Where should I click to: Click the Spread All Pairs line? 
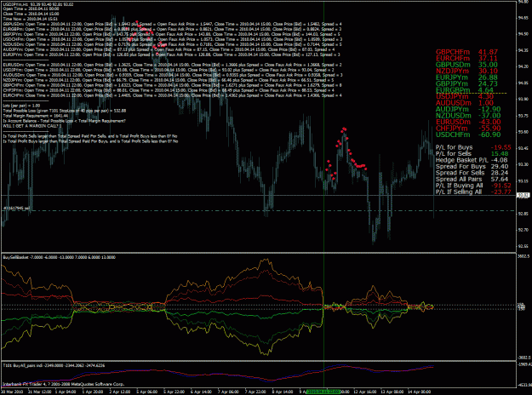click(472, 179)
